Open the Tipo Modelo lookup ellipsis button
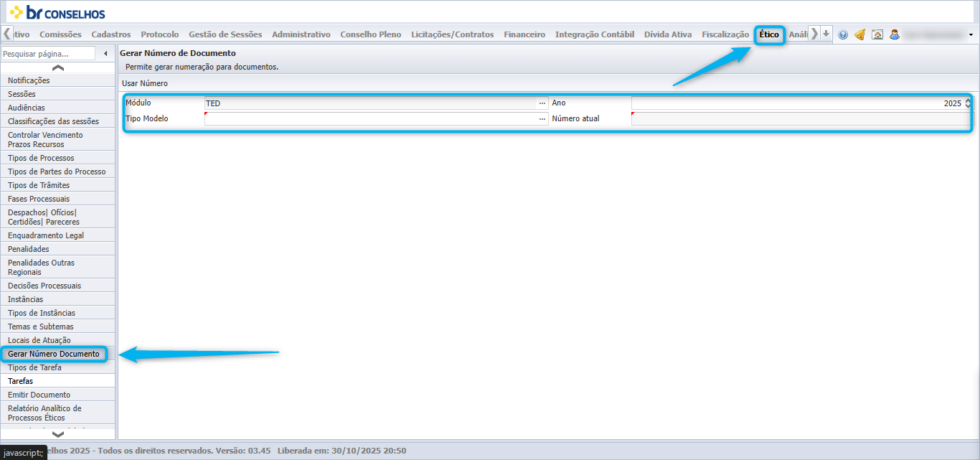The height and width of the screenshot is (460, 980). (543, 119)
